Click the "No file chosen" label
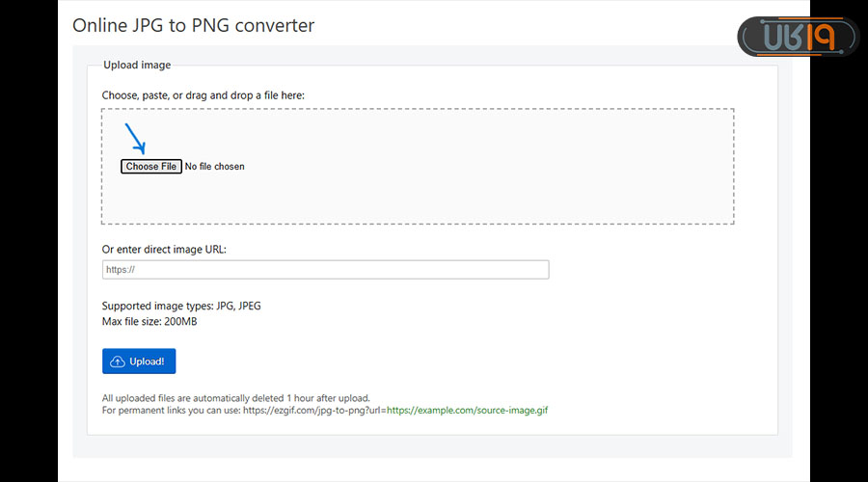The height and width of the screenshot is (482, 868). click(215, 167)
